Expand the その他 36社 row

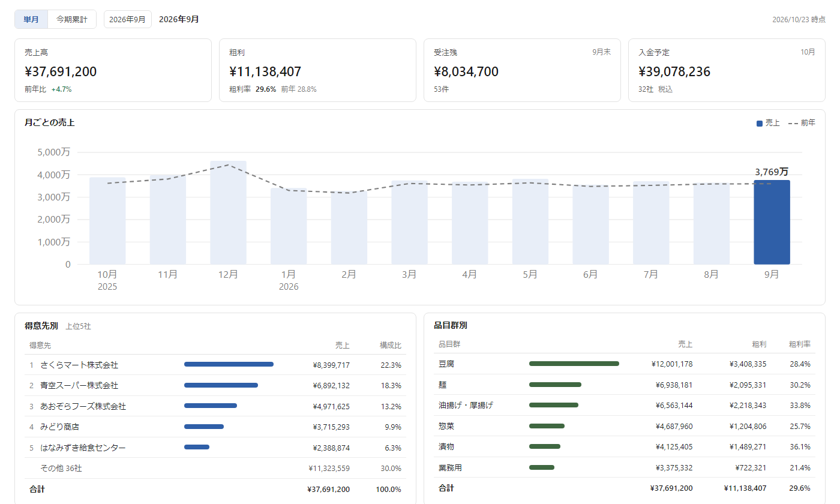pyautogui.click(x=215, y=468)
